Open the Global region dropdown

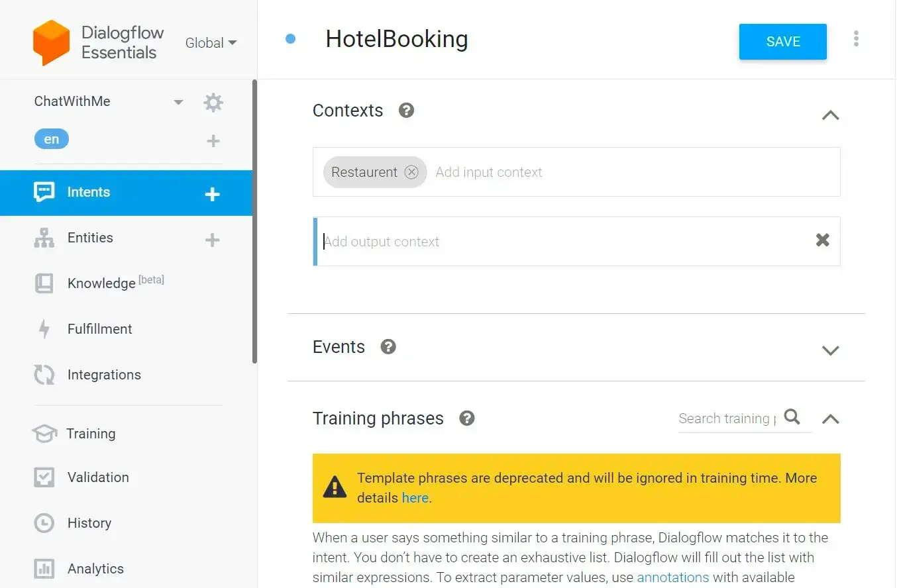pos(211,43)
